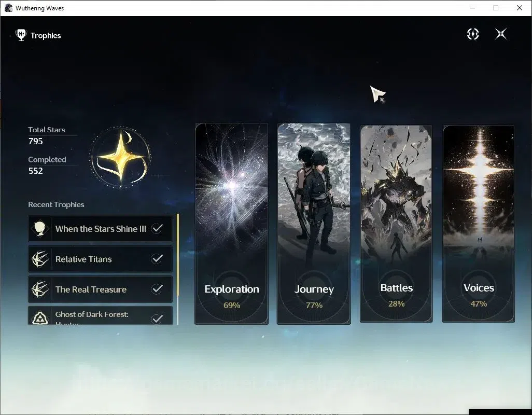Click triangle icon beside Ghost of Dark Forest
The image size is (532, 415).
pyautogui.click(x=40, y=318)
